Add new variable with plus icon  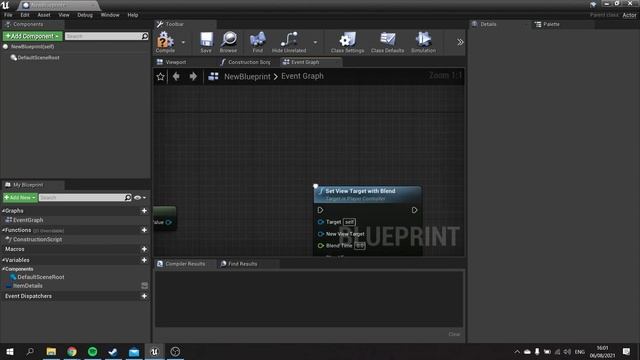144,260
